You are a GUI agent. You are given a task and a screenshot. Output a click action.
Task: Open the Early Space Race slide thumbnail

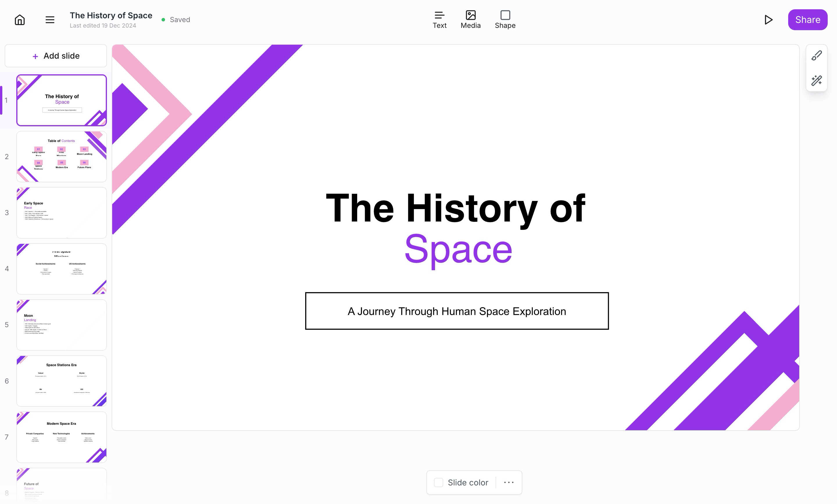click(62, 213)
